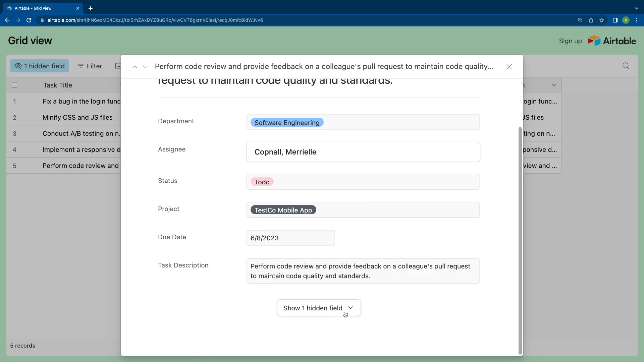Close the expanded record dialog
Viewport: 644px width, 362px height.
click(509, 67)
